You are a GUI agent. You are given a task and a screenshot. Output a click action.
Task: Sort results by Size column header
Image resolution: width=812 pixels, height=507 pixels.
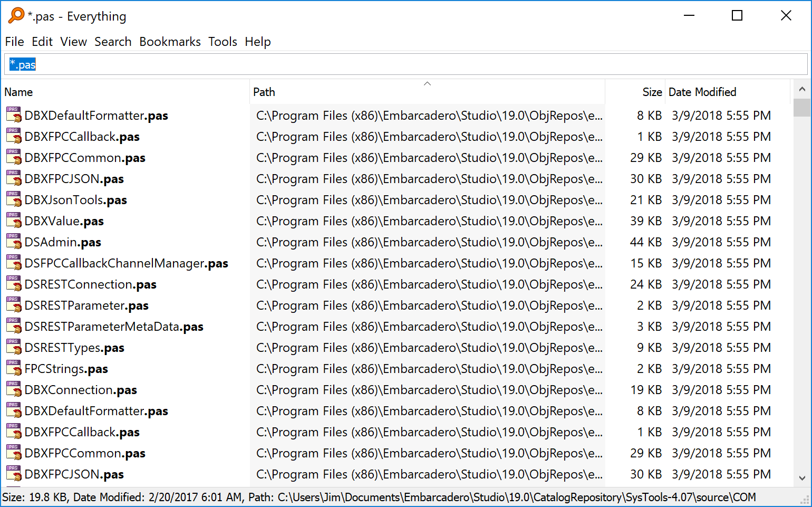652,92
